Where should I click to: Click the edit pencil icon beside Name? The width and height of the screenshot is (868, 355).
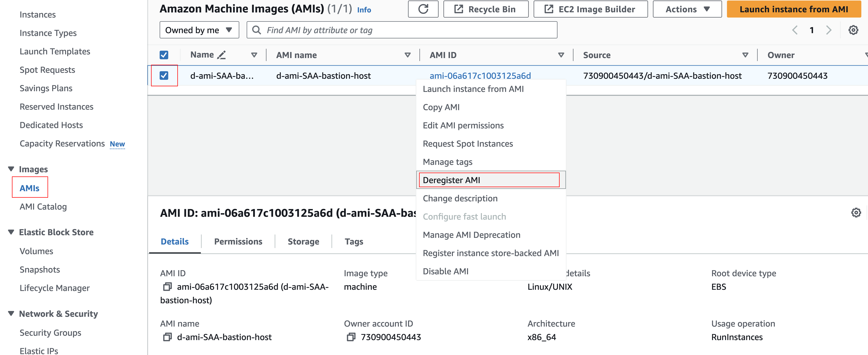[221, 55]
